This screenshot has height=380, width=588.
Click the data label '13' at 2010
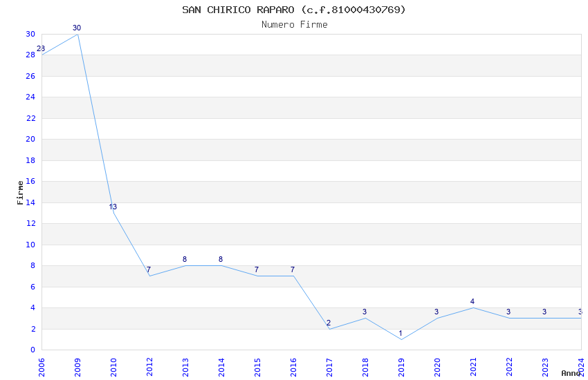click(x=113, y=207)
